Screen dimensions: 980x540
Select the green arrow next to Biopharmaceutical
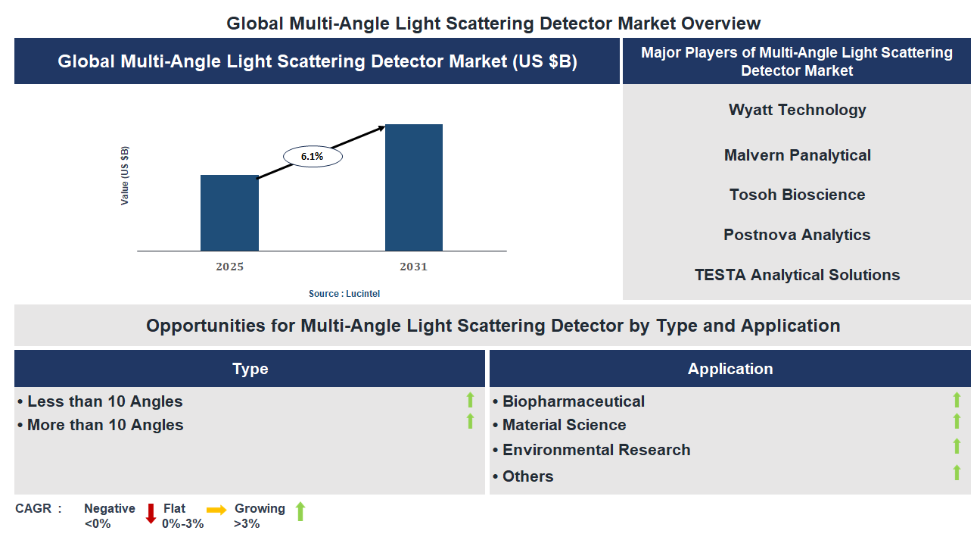pyautogui.click(x=957, y=401)
